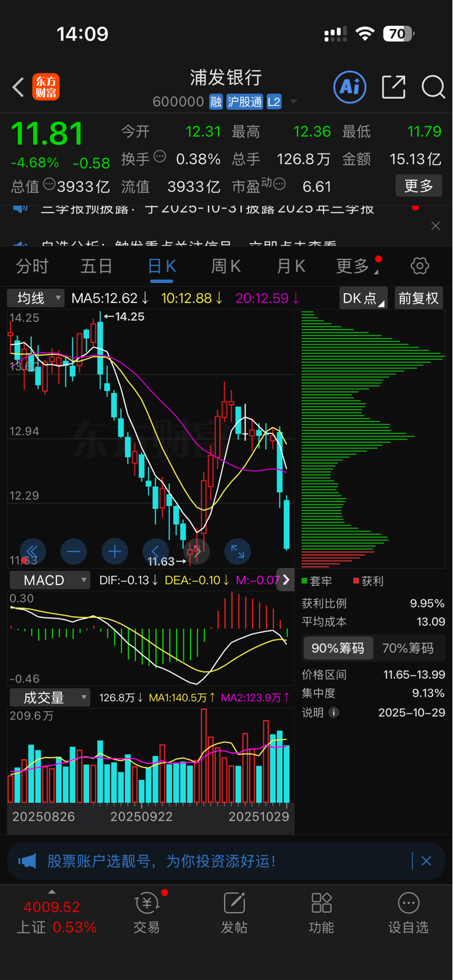Change the 前复权 adjustment setting
Image resolution: width=453 pixels, height=980 pixels.
[x=419, y=298]
